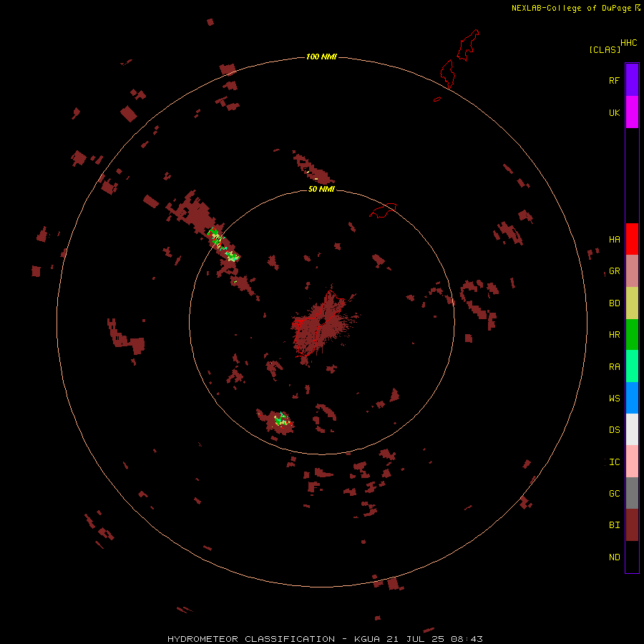Click the BI dark red legend swatch
The width and height of the screenshot is (644, 644).
pos(632,525)
